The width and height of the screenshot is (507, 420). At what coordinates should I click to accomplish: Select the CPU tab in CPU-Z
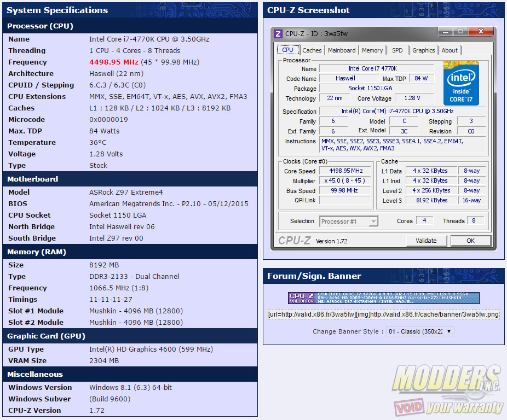click(x=287, y=50)
